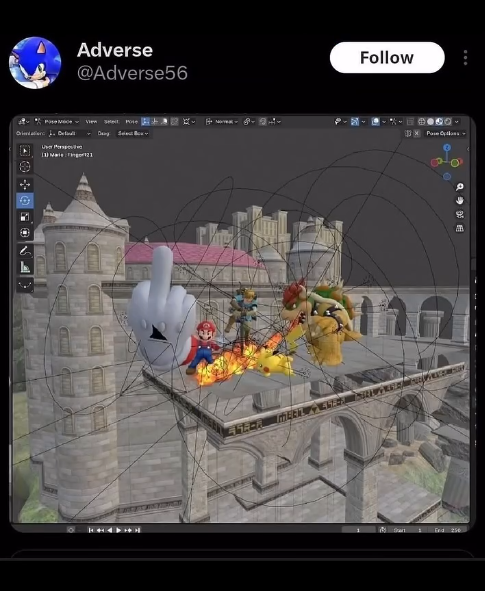The width and height of the screenshot is (485, 591).
Task: Select the Cursor tool
Action: click(x=25, y=166)
